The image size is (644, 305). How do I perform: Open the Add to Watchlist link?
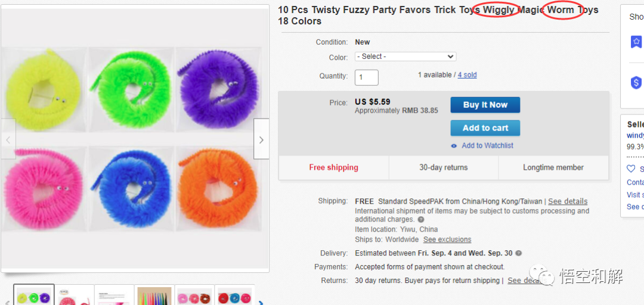click(487, 145)
